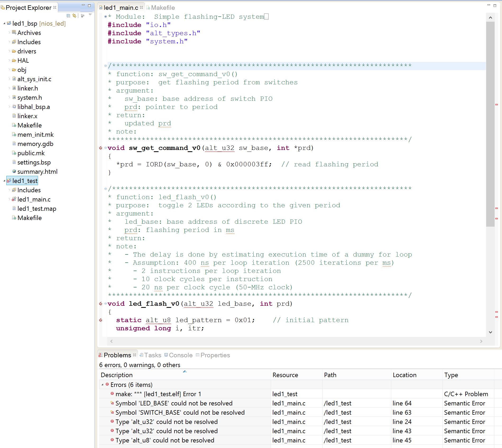Switch to the Makefile editor tab
The width and height of the screenshot is (502, 448).
(x=161, y=8)
